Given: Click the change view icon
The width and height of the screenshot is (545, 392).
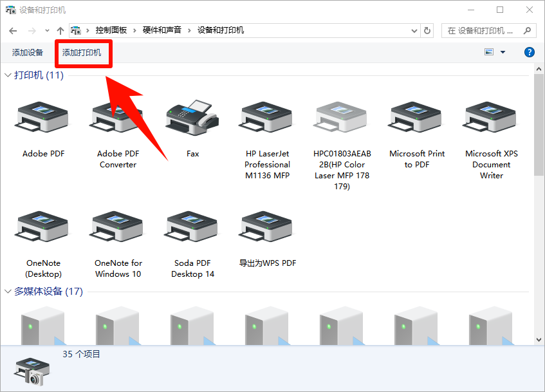Looking at the screenshot, I should tap(489, 52).
